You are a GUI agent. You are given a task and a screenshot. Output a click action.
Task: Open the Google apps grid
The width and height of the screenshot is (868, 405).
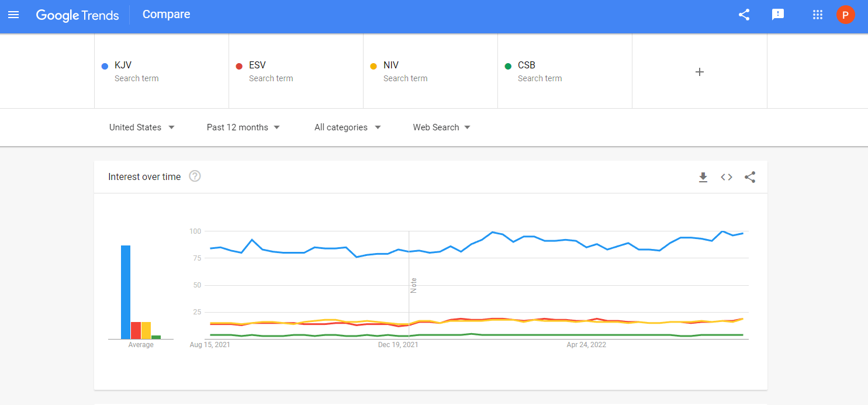pos(818,15)
